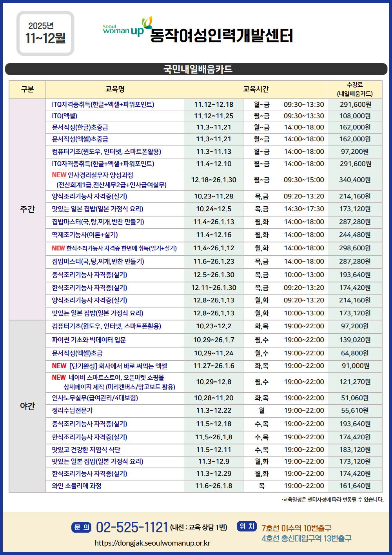The height and width of the screenshot is (555, 392).
Task: Click the NEW tag beside 네이버 스마트스토어
Action: coord(59,377)
